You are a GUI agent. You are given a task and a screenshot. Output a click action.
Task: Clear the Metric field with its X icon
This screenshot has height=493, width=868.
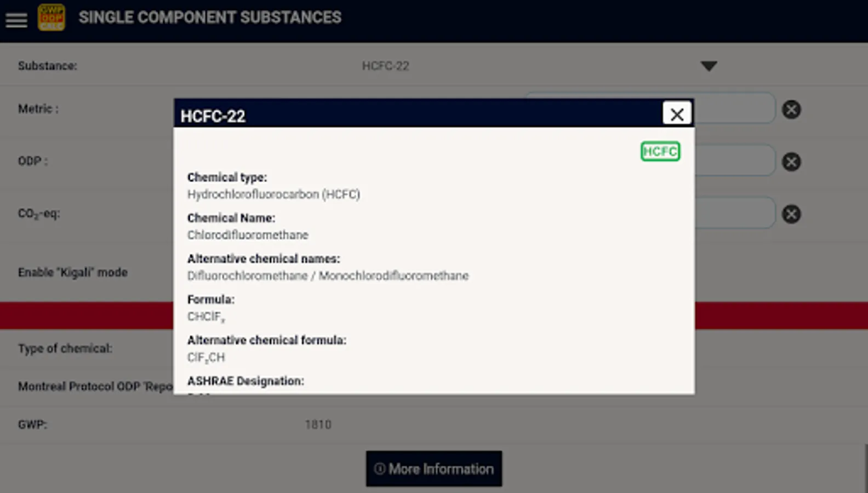[791, 110]
